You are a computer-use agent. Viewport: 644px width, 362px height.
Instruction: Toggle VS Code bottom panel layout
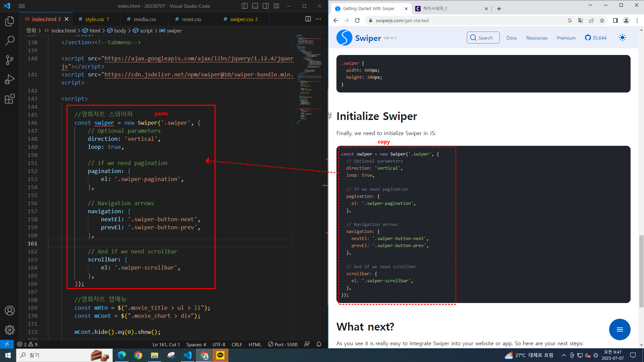tap(255, 6)
